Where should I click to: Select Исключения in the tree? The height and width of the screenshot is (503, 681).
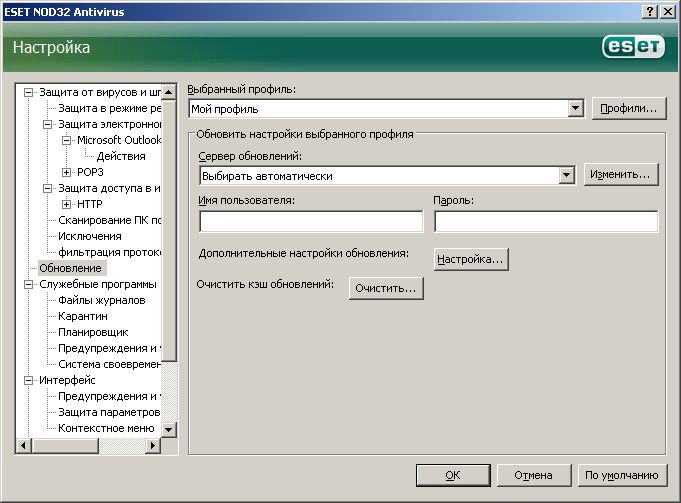pyautogui.click(x=90, y=236)
